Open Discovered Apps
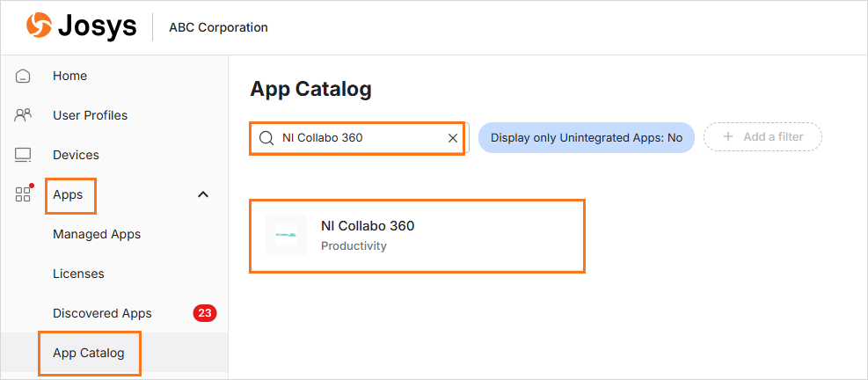The width and height of the screenshot is (868, 380). pyautogui.click(x=102, y=313)
